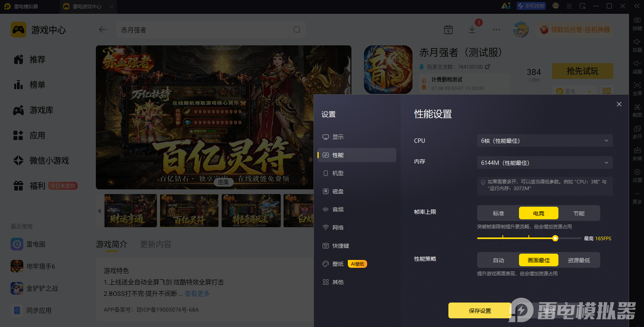Image resolution: width=644 pixels, height=327 pixels.
Task: Open the 雷电 emulator selector dropdown
Action: [574, 91]
